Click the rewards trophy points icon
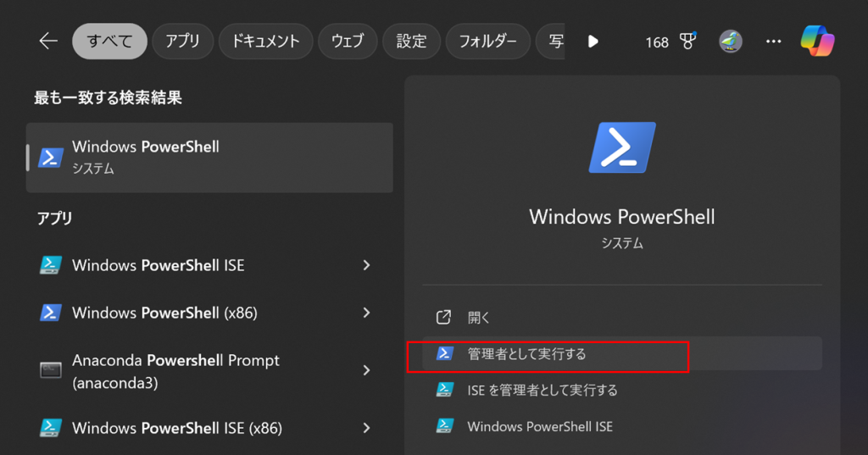868x455 pixels. coord(687,41)
